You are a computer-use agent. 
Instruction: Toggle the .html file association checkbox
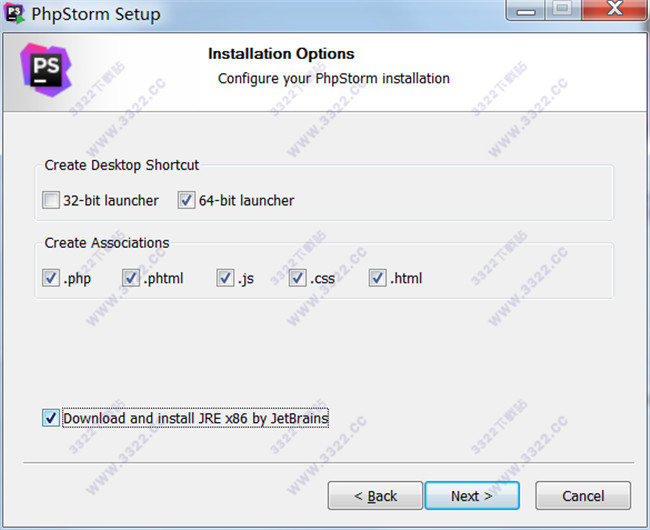coord(377,278)
